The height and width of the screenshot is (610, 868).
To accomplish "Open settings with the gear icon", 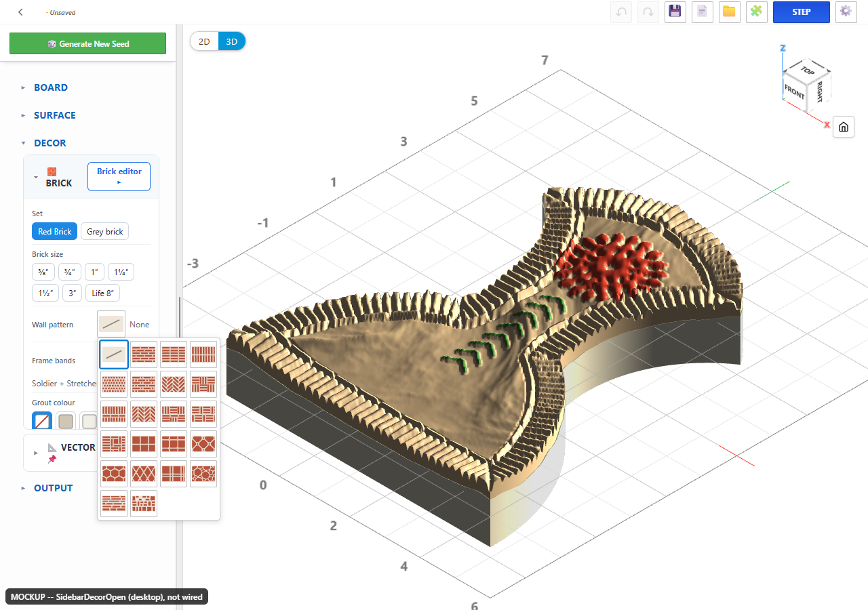I will click(845, 12).
